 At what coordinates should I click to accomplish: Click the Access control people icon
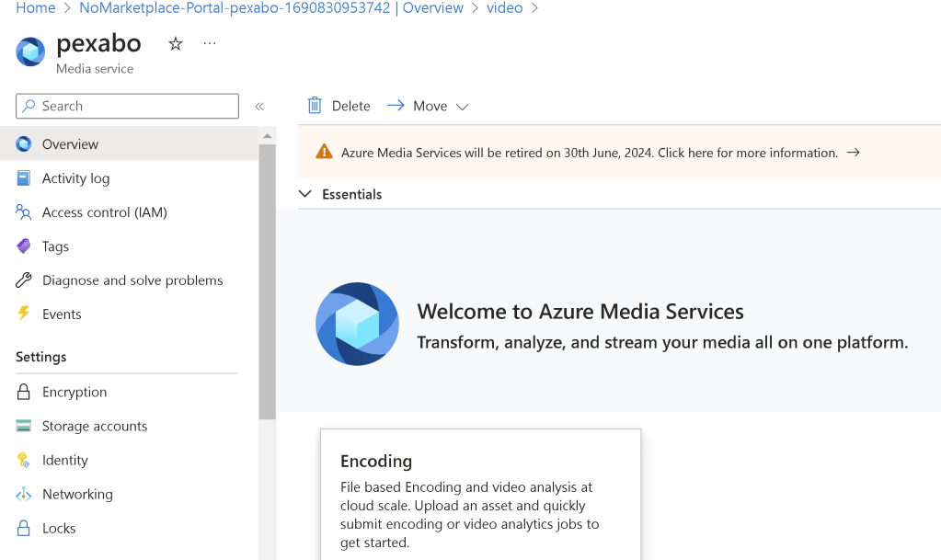(x=23, y=212)
